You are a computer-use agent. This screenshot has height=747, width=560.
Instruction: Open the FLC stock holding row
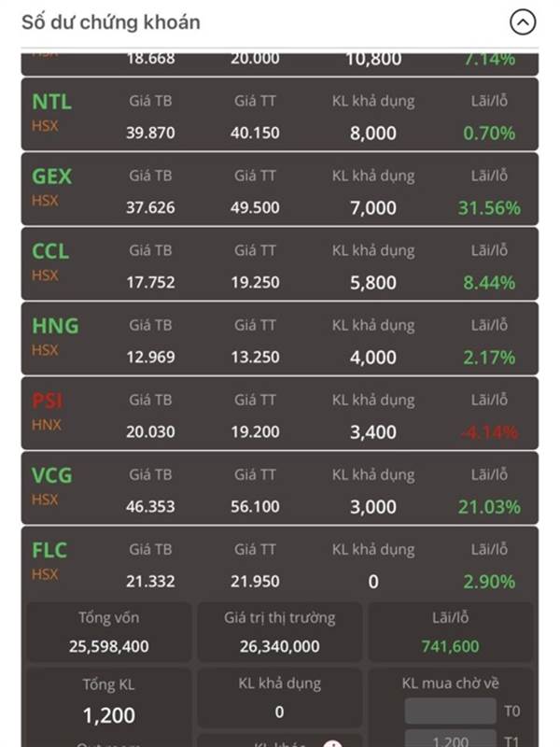(x=279, y=563)
